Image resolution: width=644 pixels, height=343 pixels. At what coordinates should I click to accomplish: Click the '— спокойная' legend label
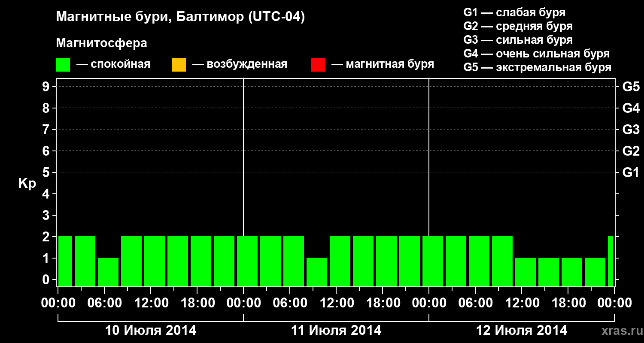tap(113, 65)
